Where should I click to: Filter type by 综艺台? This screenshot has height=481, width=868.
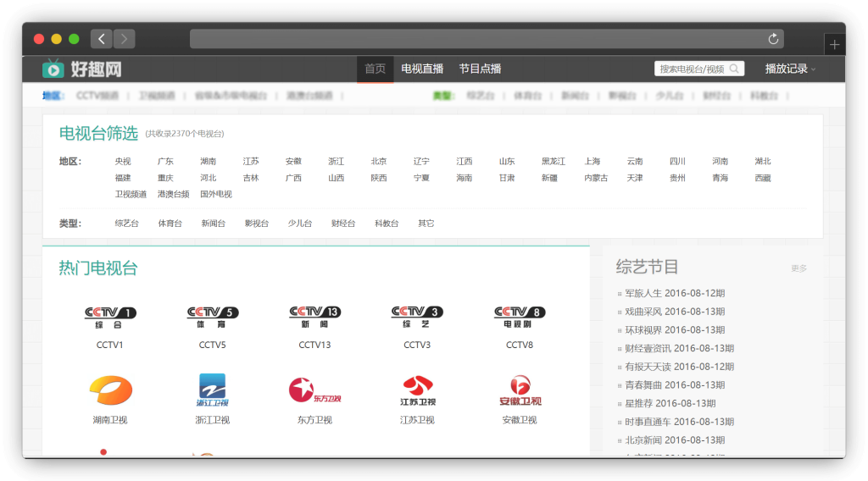pyautogui.click(x=127, y=224)
